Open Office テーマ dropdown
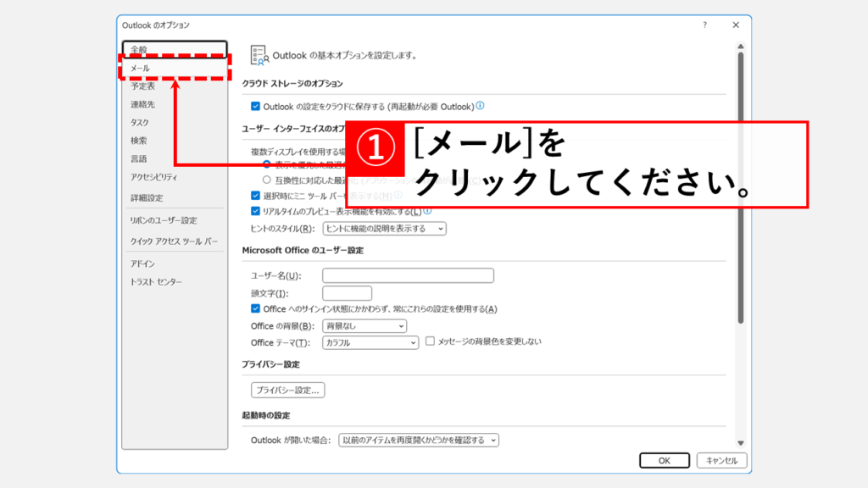Image resolution: width=868 pixels, height=488 pixels. [x=370, y=343]
